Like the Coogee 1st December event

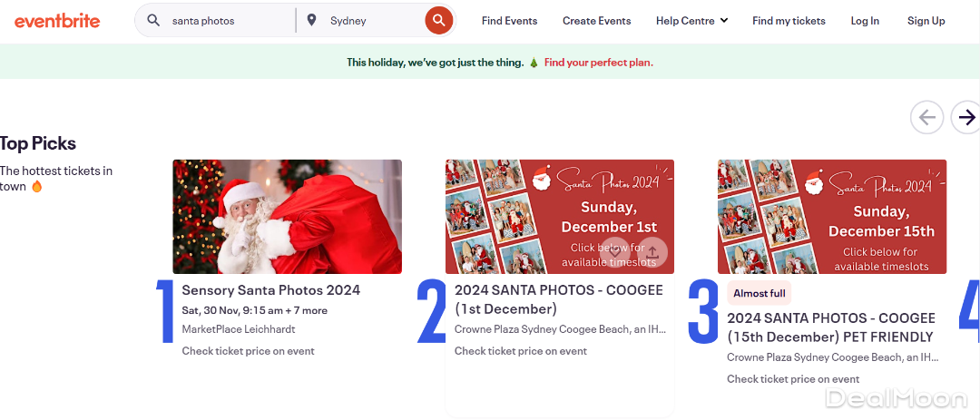[614, 251]
